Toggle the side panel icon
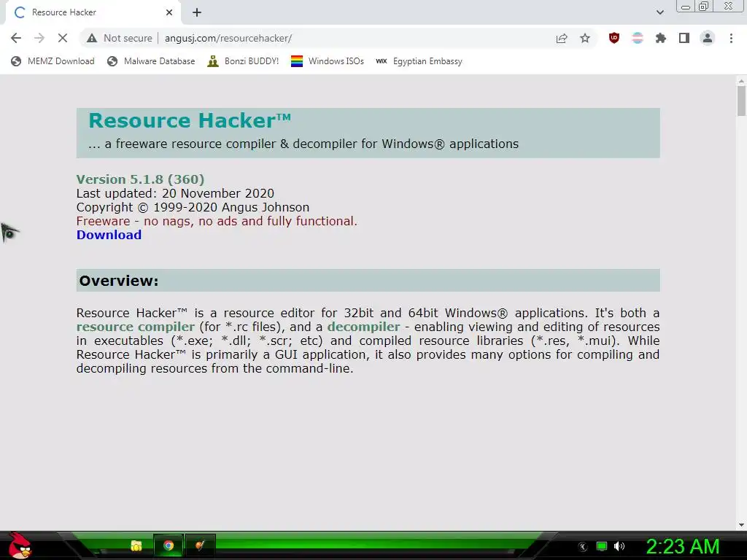The width and height of the screenshot is (747, 560). [x=684, y=38]
